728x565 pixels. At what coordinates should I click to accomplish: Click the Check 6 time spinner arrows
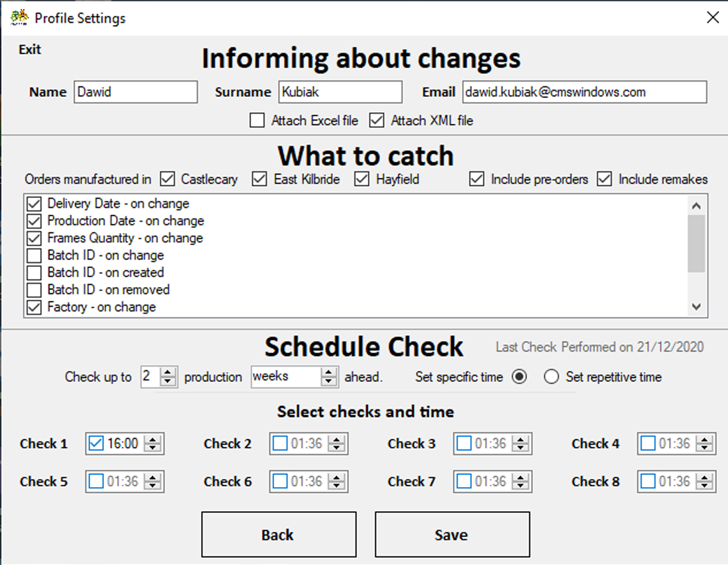coord(337,482)
